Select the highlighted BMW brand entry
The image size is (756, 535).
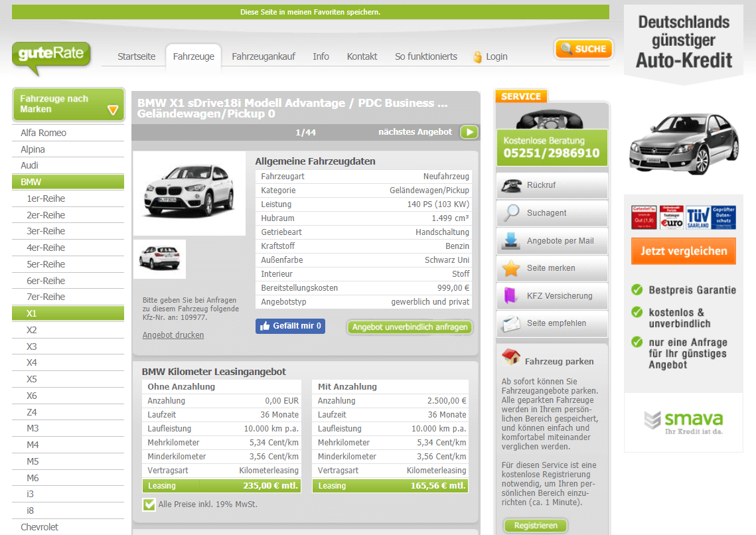coord(68,182)
